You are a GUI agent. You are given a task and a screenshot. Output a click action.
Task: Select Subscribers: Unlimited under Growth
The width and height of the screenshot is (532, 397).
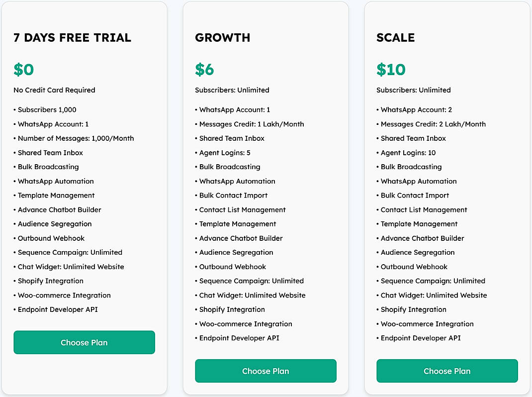[x=232, y=90]
